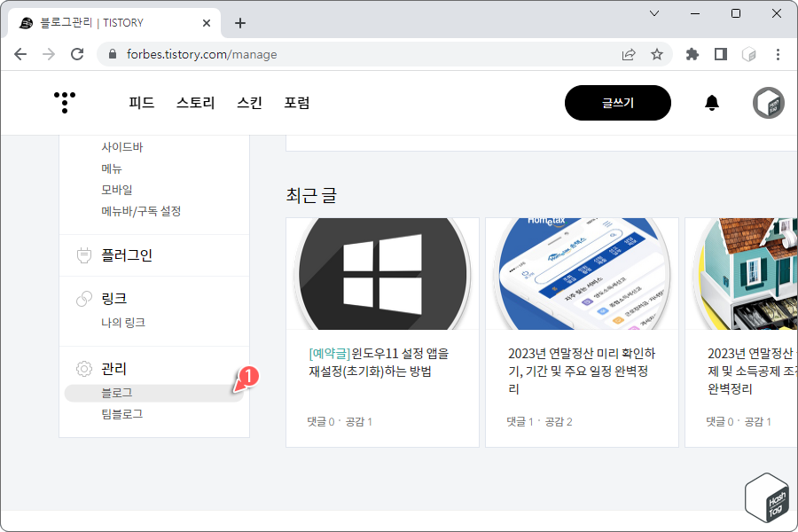Select 모바일 in the sidebar
This screenshot has width=798, height=532.
point(116,190)
